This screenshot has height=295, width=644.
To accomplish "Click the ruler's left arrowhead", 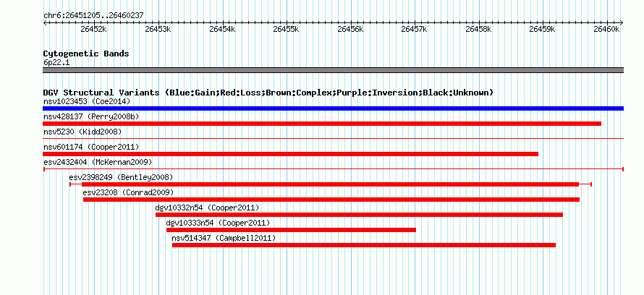I will (45, 22).
